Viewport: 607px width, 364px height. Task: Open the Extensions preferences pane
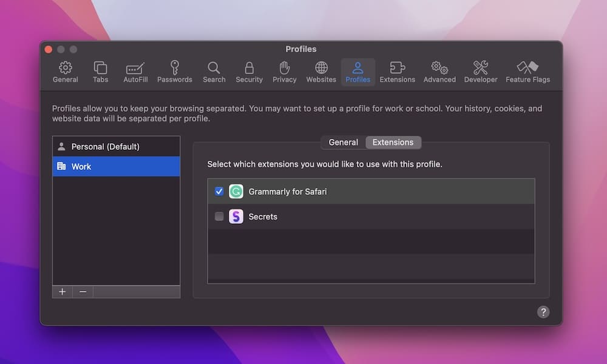point(397,71)
